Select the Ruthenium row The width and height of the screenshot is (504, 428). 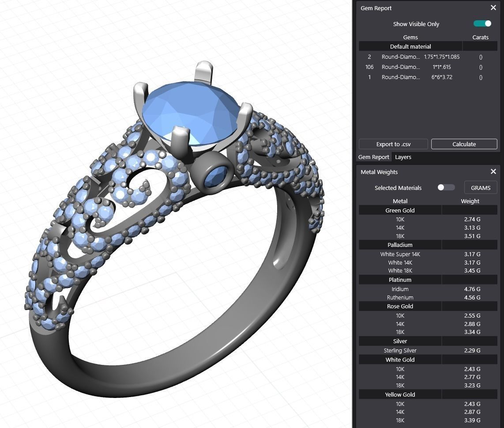pyautogui.click(x=428, y=297)
